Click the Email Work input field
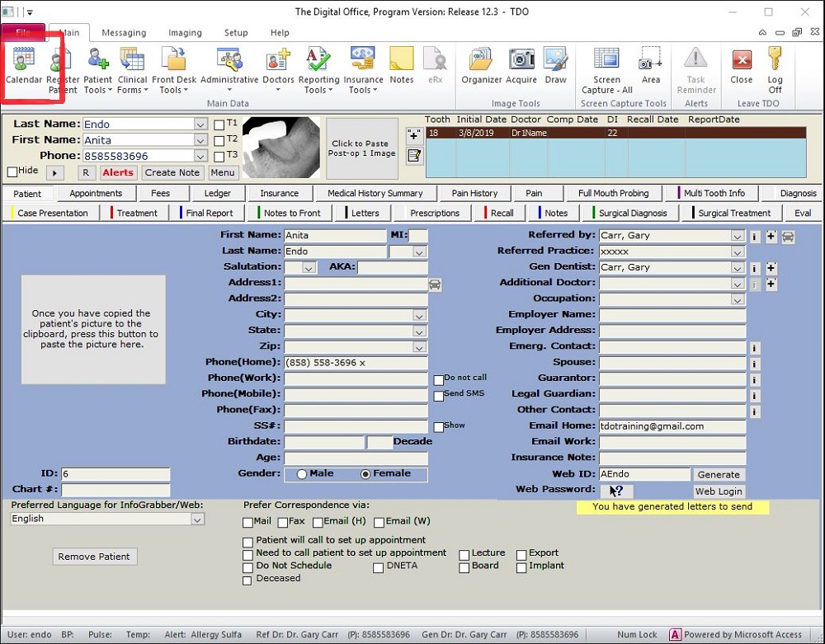This screenshot has height=644, width=825. click(x=672, y=443)
